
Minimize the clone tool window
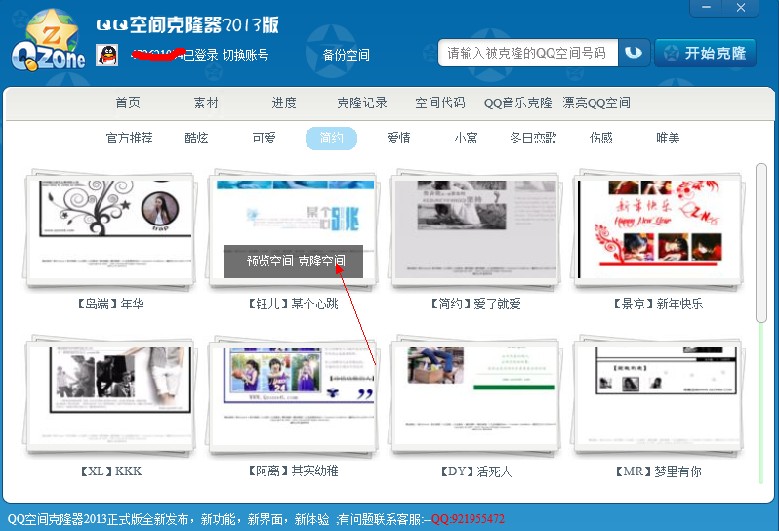[x=706, y=7]
